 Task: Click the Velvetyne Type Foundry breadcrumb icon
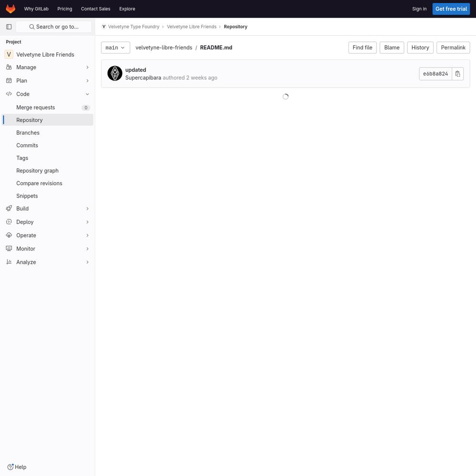pos(104,27)
